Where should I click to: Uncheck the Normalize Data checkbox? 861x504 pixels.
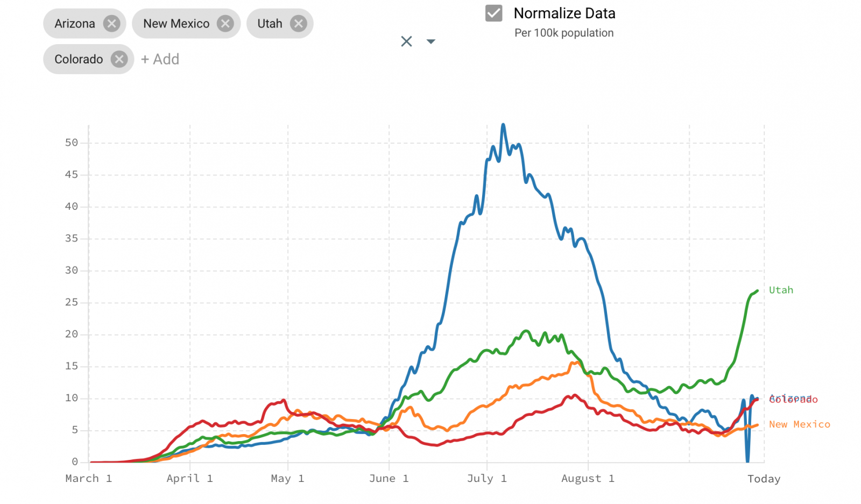(493, 13)
